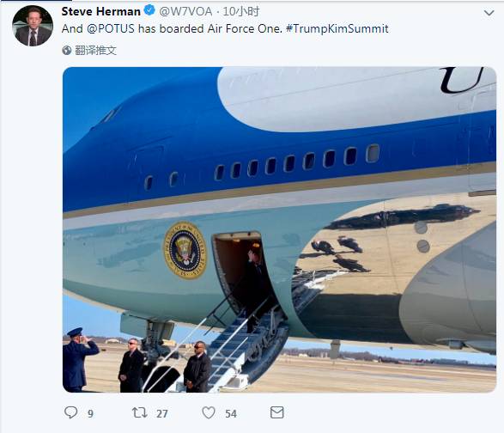Viewport: 504px width, 433px height.
Task: Open the #TrumpKimSummit hashtag
Action: point(337,28)
